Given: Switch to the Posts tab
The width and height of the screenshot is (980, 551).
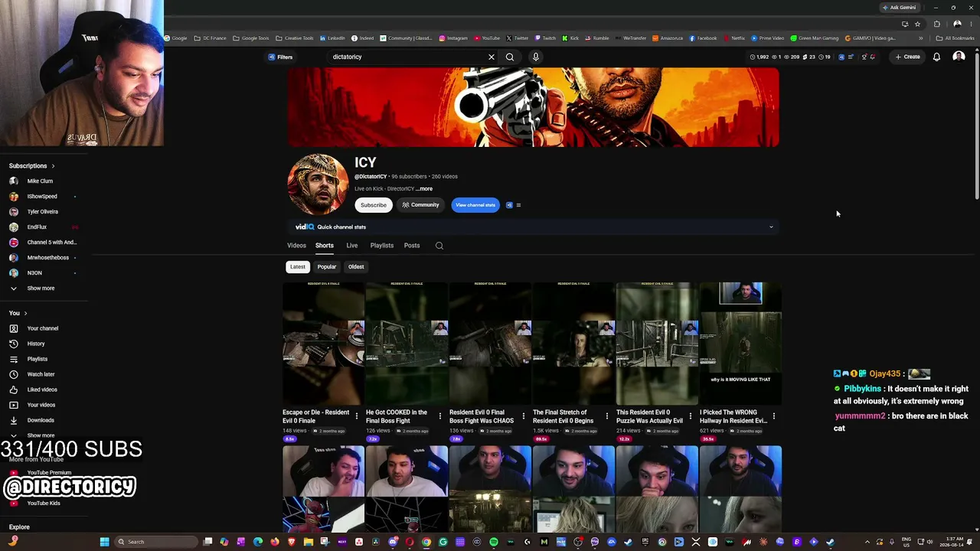Looking at the screenshot, I should (412, 246).
